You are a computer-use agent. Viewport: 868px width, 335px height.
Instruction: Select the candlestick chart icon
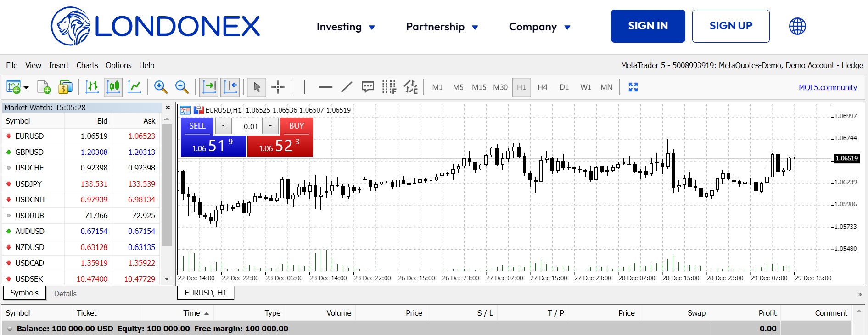(113, 87)
